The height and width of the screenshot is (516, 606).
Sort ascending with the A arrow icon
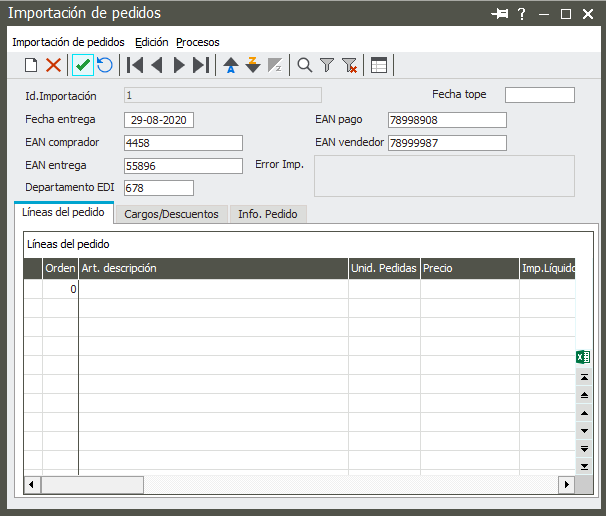(x=231, y=65)
